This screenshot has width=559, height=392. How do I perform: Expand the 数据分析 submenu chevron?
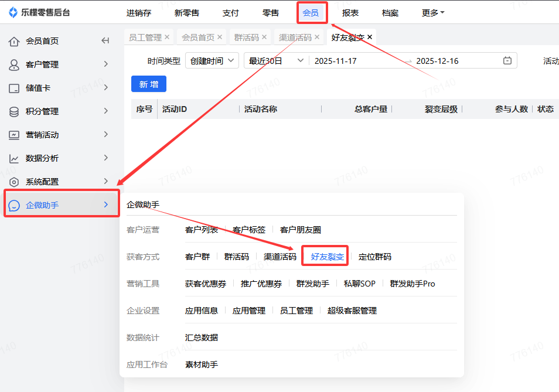coord(106,158)
